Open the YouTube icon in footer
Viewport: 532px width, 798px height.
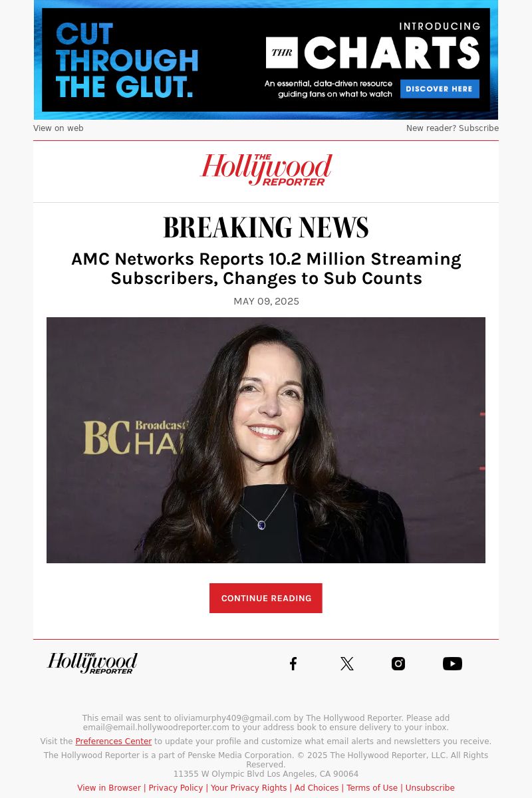click(x=452, y=664)
